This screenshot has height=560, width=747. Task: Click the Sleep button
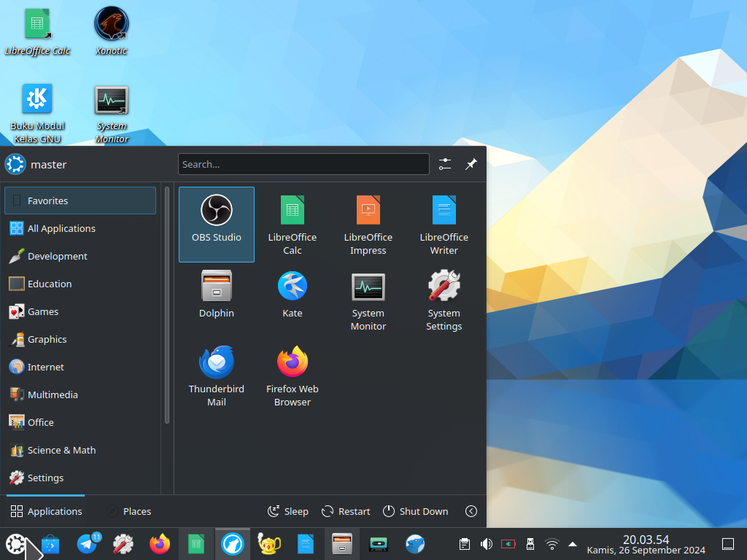(x=287, y=511)
